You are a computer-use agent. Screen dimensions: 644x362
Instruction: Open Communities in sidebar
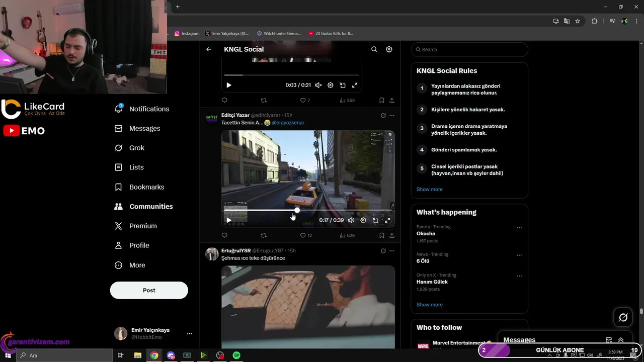pos(144,207)
